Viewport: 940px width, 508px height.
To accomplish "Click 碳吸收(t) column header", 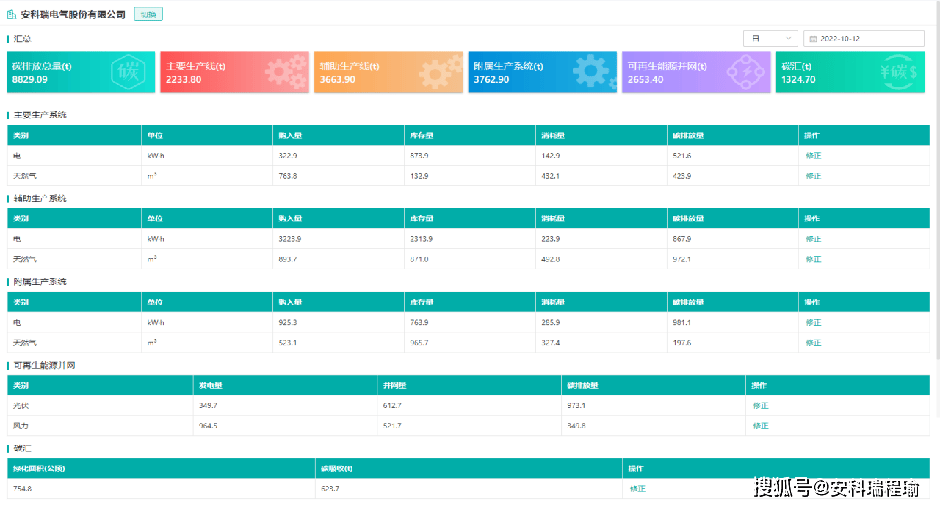I will pos(336,468).
